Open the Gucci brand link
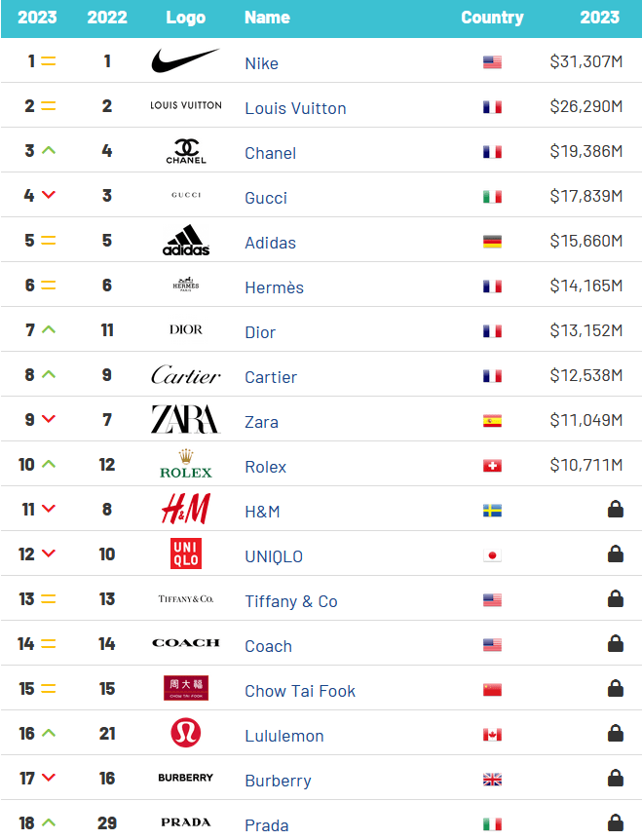The height and width of the screenshot is (840, 642). point(266,198)
